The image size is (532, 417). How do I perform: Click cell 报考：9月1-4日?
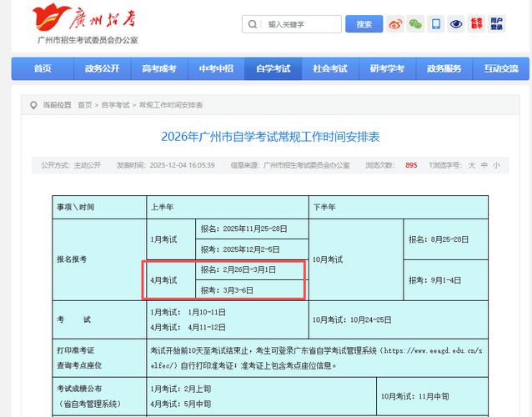(x=446, y=280)
